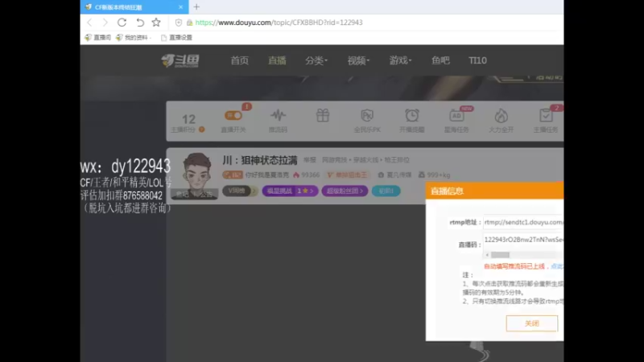Screen dimensions: 644x362
Task: Open the 直播设置 bookmark
Action: (x=176, y=37)
